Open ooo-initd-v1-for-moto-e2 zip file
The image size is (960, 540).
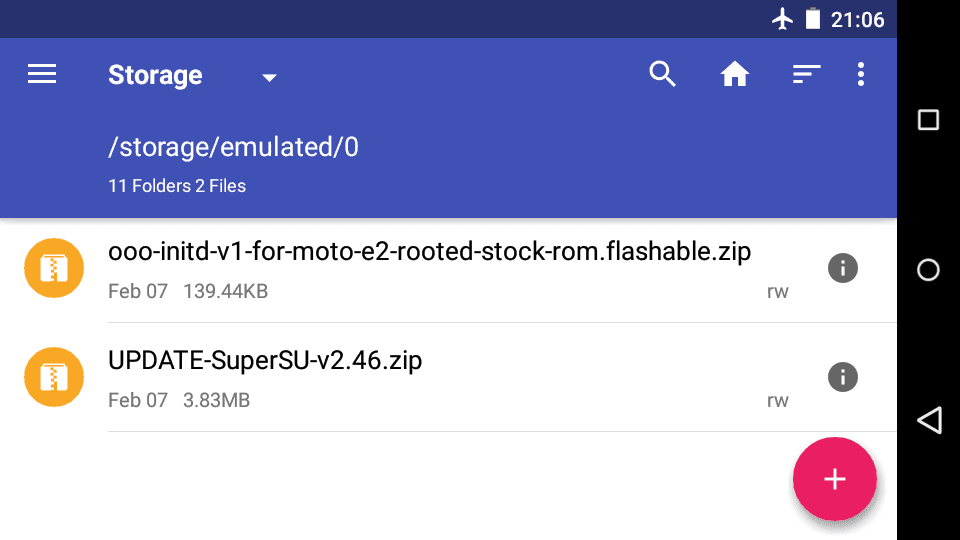click(448, 268)
